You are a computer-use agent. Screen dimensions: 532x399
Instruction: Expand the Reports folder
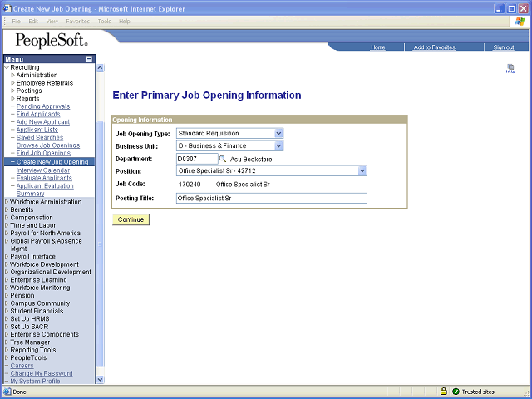[x=13, y=98]
